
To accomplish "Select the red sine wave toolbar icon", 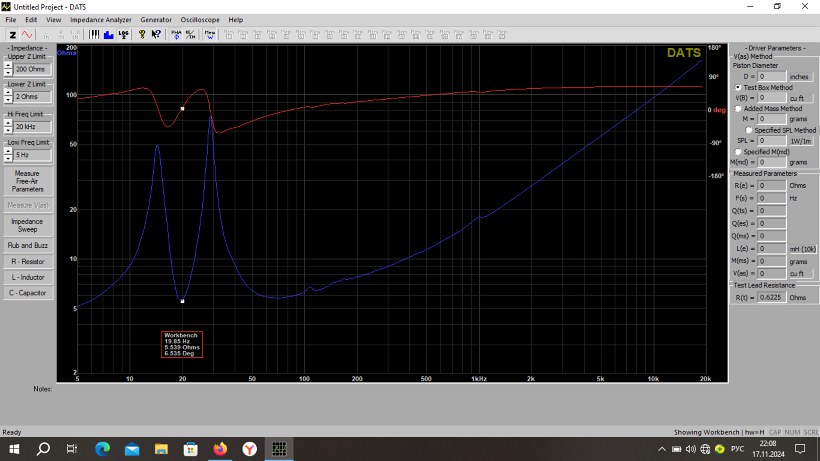I will pos(26,34).
